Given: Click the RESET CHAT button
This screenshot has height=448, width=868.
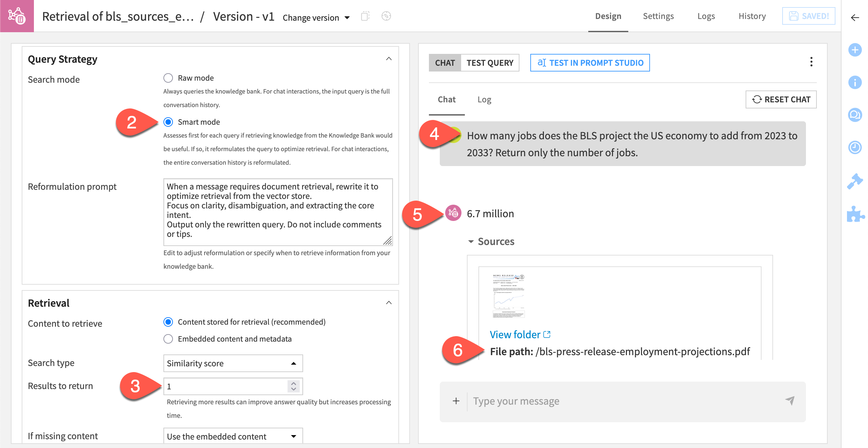Looking at the screenshot, I should click(x=781, y=100).
